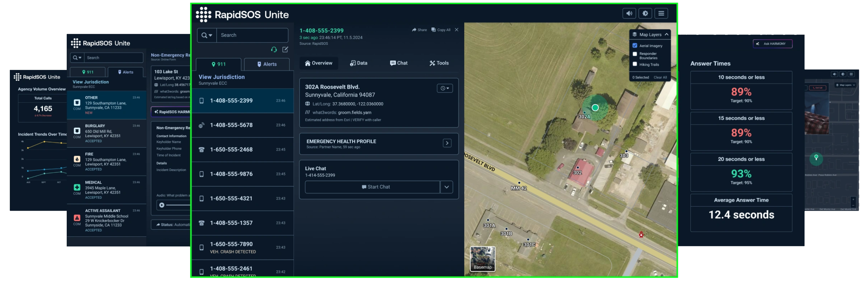The width and height of the screenshot is (868, 282).
Task: Select call 1-408-555-9876 in the list
Action: click(x=243, y=174)
